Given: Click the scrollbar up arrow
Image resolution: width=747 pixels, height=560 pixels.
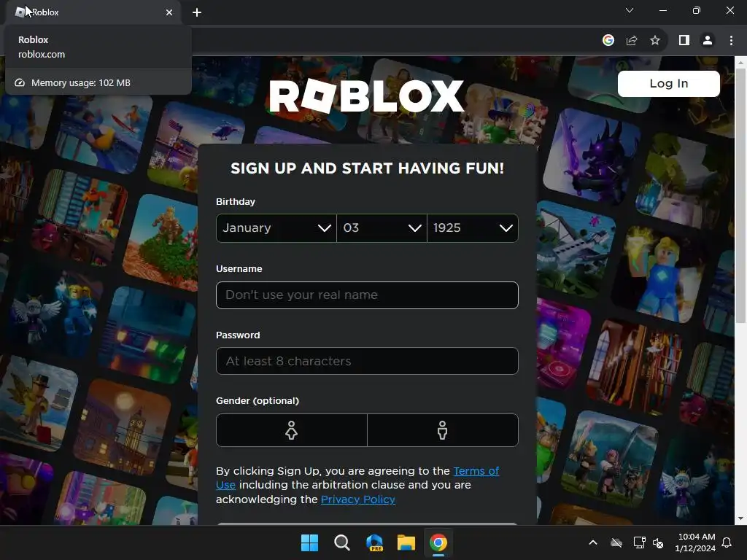Looking at the screenshot, I should (x=740, y=63).
